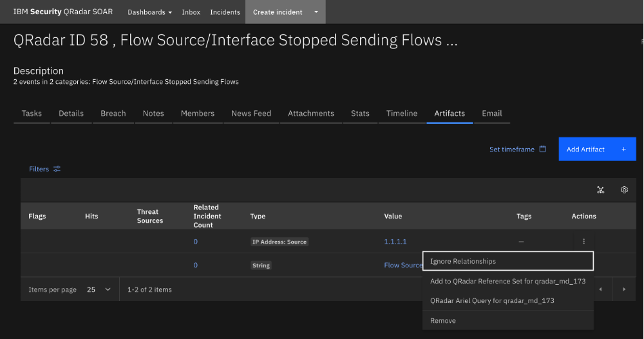Open related incident count for String row
Viewport: 644px width, 339px height.
pyautogui.click(x=196, y=265)
